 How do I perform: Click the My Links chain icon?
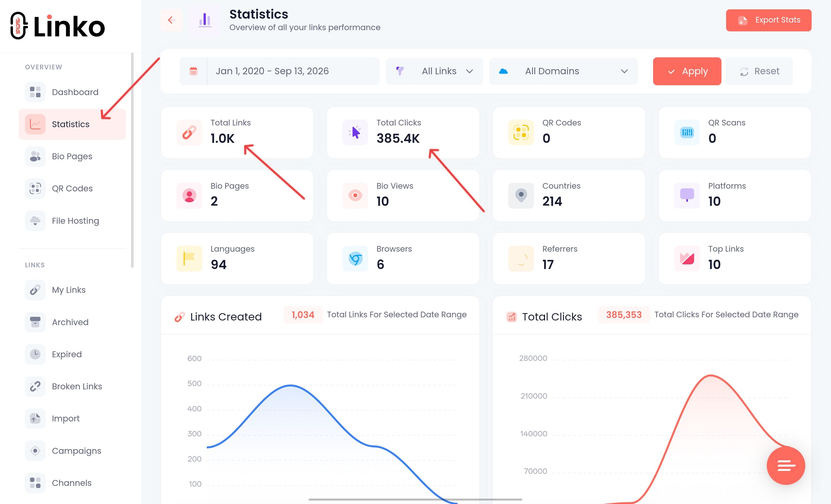pos(35,290)
